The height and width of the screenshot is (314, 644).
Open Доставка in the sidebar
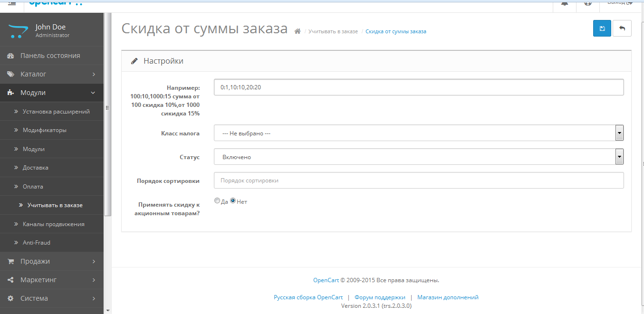coord(35,168)
